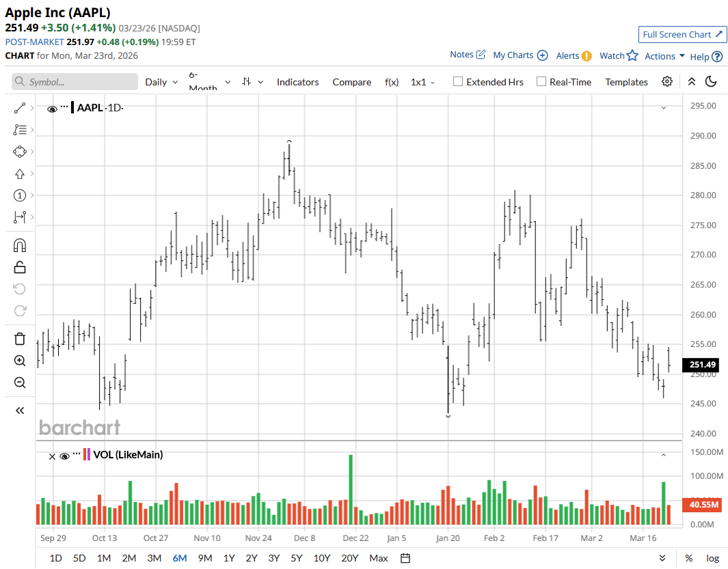
Task: Zoom in on the chart
Action: tap(20, 361)
